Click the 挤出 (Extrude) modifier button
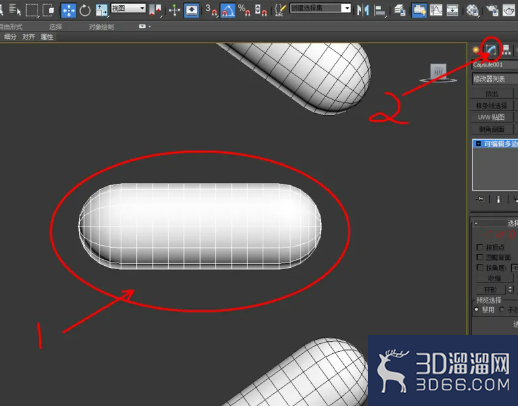Viewport: 518px width, 406px height. tap(492, 94)
